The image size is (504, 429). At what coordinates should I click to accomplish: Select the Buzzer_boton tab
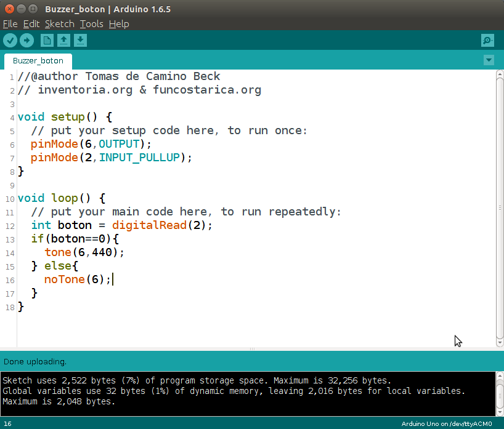pos(38,61)
